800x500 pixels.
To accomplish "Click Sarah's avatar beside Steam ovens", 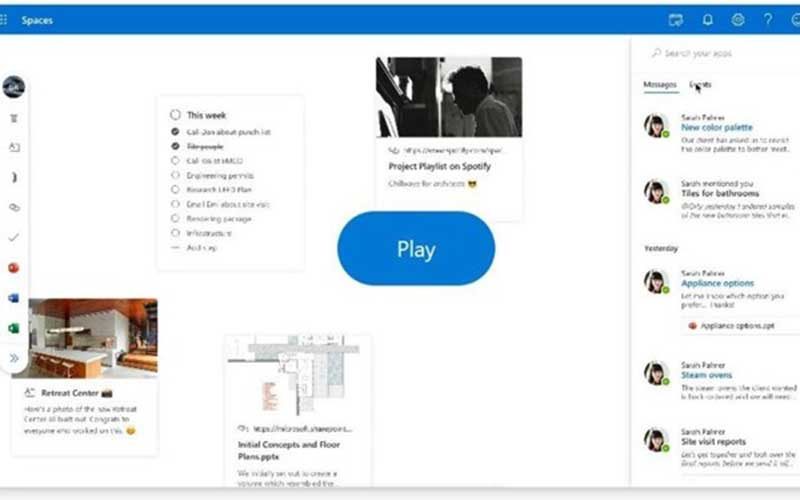I will [656, 373].
